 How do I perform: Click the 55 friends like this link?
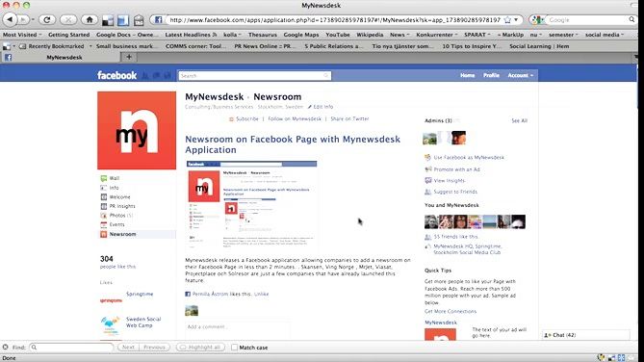pos(456,237)
